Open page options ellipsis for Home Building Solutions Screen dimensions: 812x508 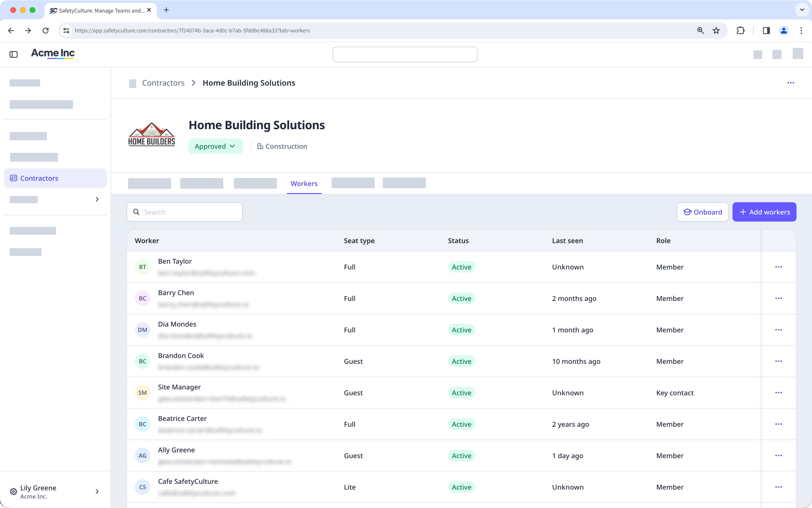[791, 83]
